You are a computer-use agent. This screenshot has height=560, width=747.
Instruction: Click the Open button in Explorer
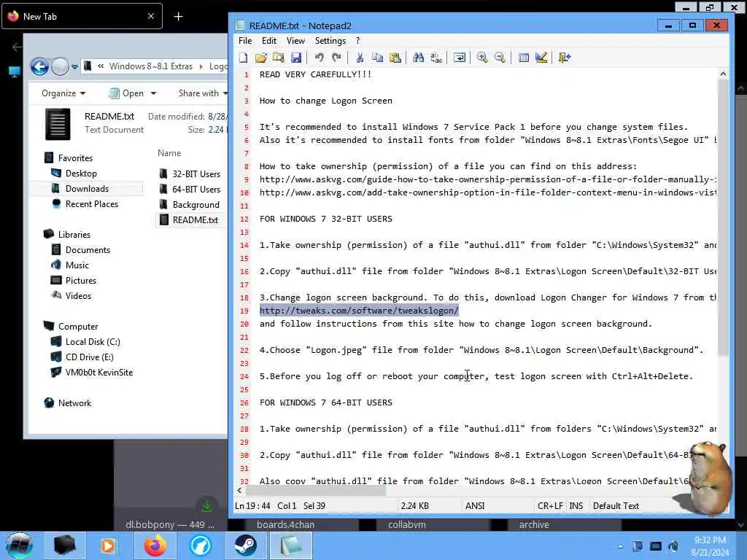(x=126, y=93)
